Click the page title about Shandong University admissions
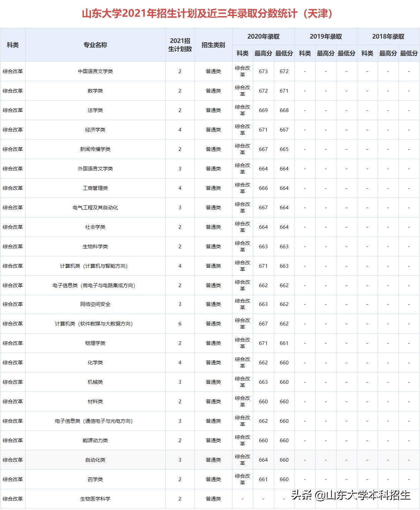 coord(210,13)
